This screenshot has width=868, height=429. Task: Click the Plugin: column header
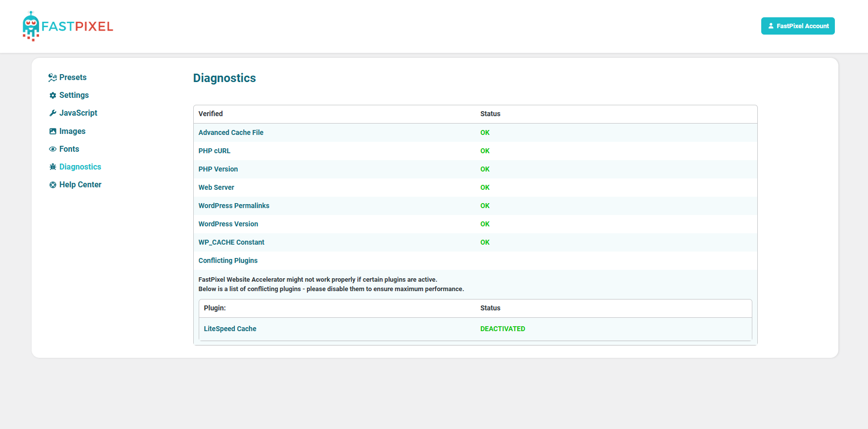[215, 308]
